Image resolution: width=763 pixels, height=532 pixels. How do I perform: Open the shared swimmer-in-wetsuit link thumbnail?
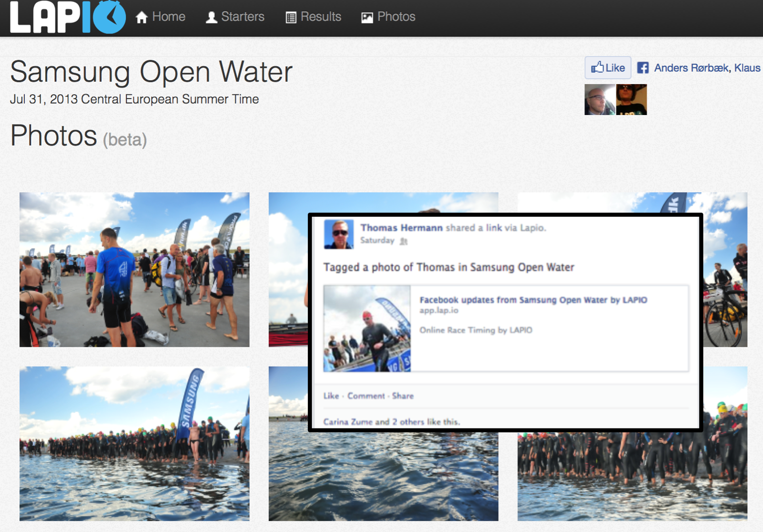click(367, 329)
